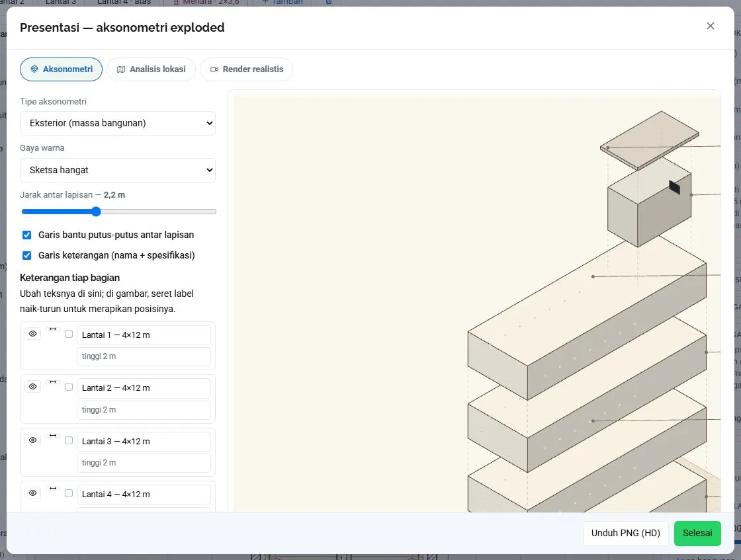
Task: Click the Jarak antar lapisan slider handle
Action: point(96,212)
